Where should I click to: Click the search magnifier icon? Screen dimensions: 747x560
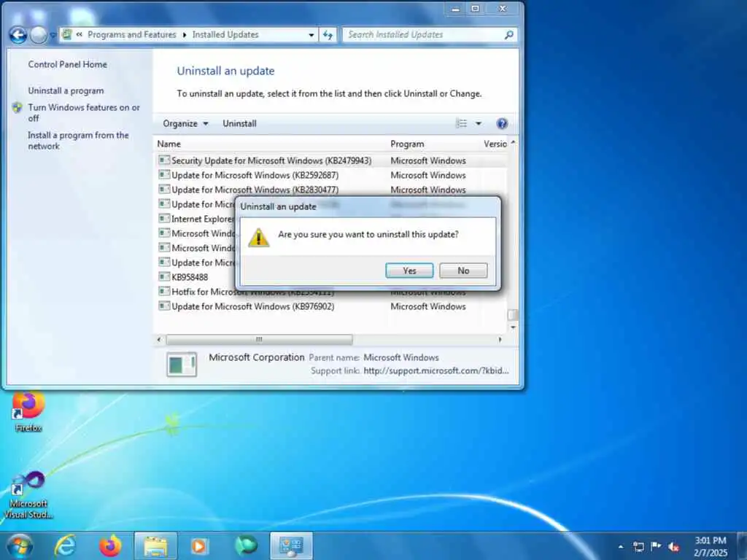pos(508,35)
